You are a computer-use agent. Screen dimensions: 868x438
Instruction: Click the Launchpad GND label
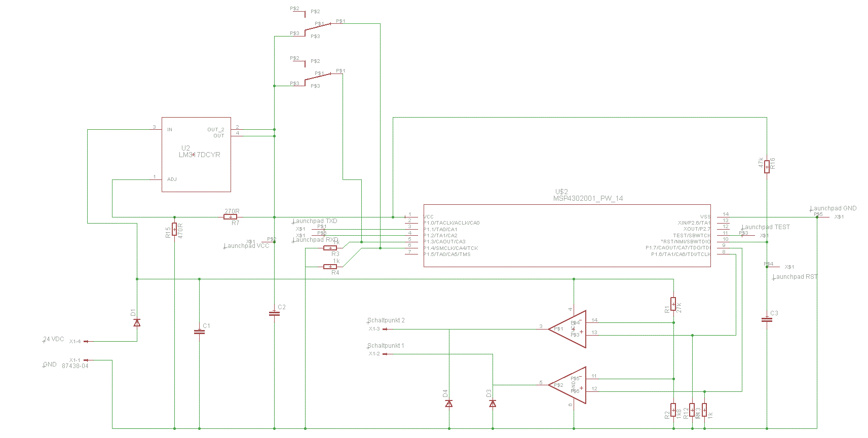click(834, 208)
